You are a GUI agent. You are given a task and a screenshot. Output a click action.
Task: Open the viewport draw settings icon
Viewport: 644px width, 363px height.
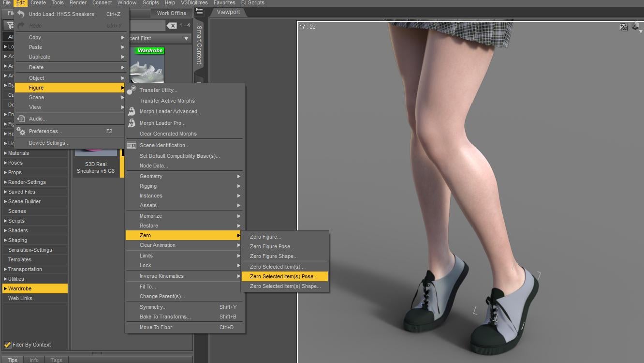click(x=624, y=27)
